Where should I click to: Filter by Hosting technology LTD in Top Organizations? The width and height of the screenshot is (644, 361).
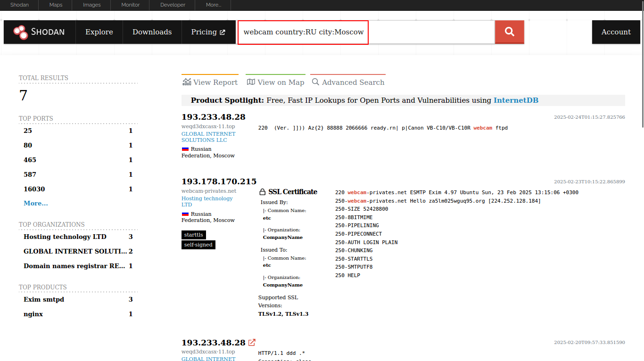78,237
